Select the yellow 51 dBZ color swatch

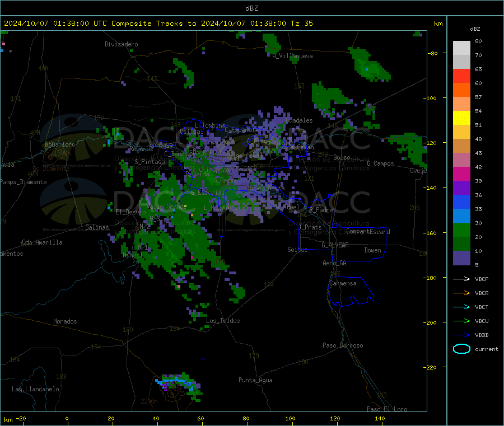461,118
